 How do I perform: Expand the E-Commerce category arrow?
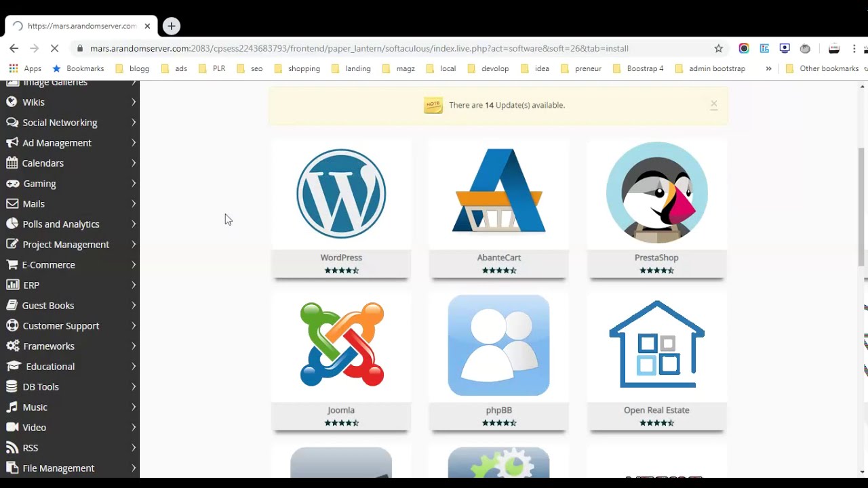[x=134, y=264]
